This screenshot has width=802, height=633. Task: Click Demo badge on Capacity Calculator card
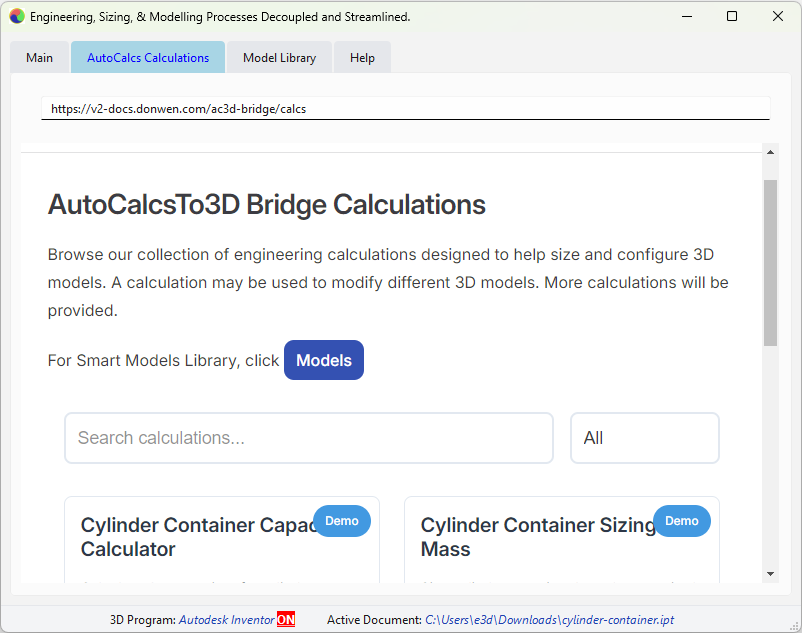[342, 521]
